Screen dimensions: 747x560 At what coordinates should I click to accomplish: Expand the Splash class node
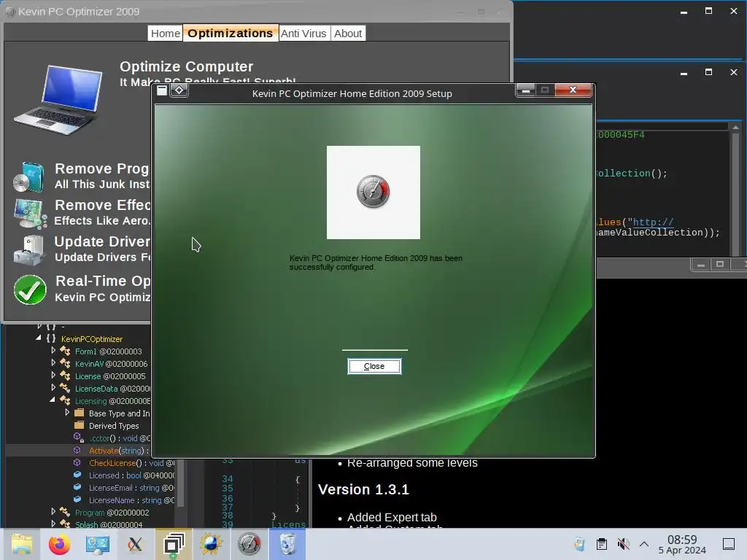point(53,524)
